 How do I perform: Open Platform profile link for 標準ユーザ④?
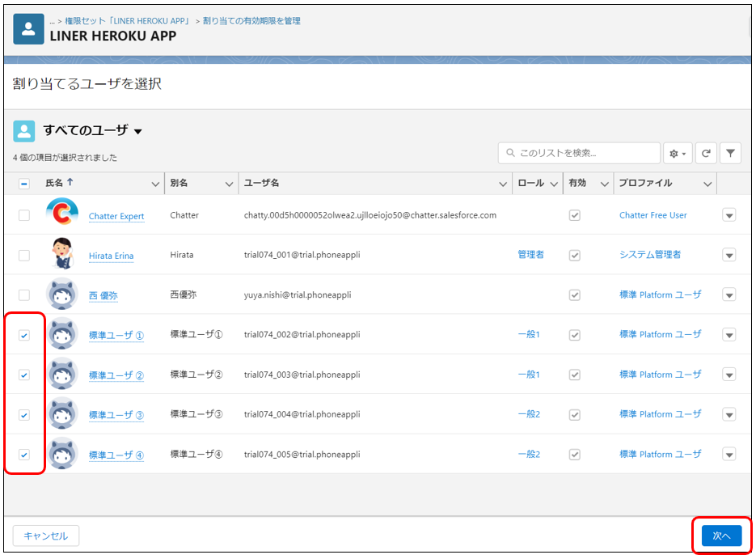[x=660, y=454]
